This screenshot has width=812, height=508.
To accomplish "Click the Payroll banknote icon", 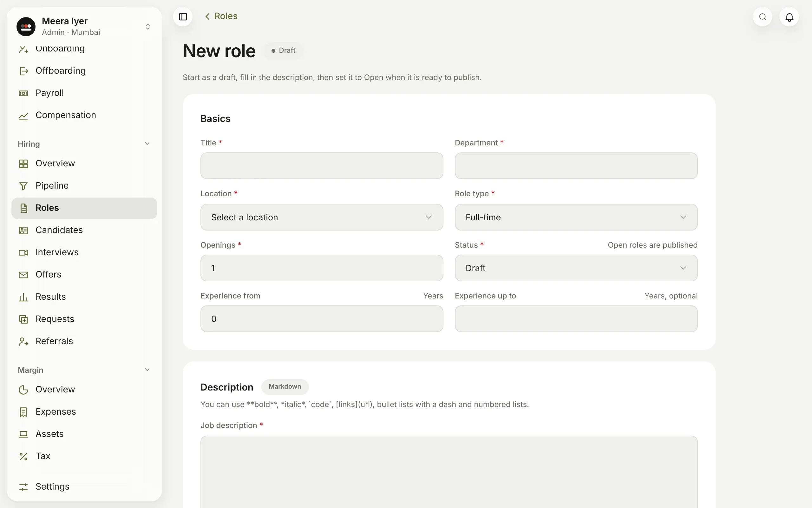I will click(x=23, y=93).
